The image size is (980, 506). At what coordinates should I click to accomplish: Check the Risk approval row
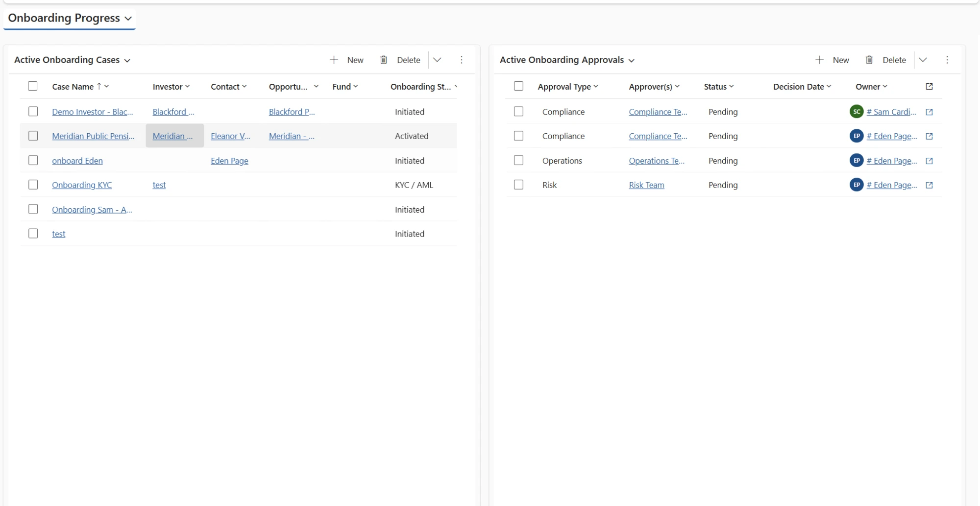tap(518, 185)
